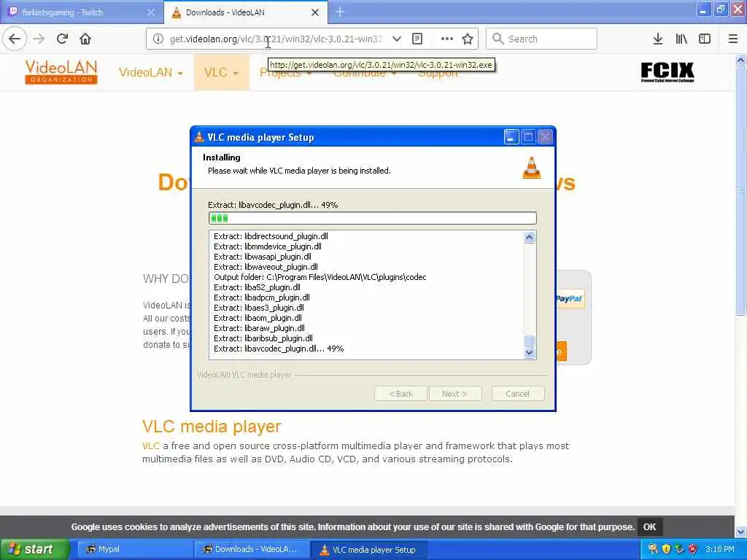747x560 pixels.
Task: Click the FCIX sponsor logo
Action: [667, 72]
